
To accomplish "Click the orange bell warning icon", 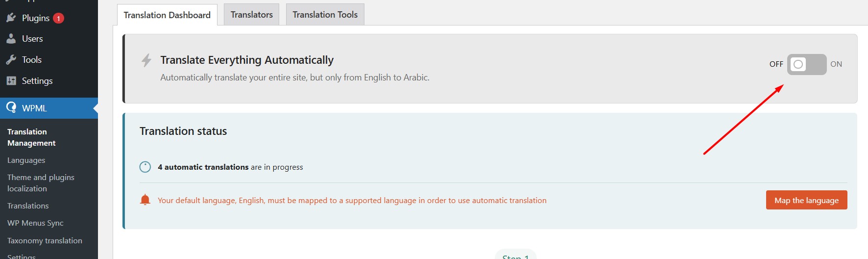I will tap(145, 200).
